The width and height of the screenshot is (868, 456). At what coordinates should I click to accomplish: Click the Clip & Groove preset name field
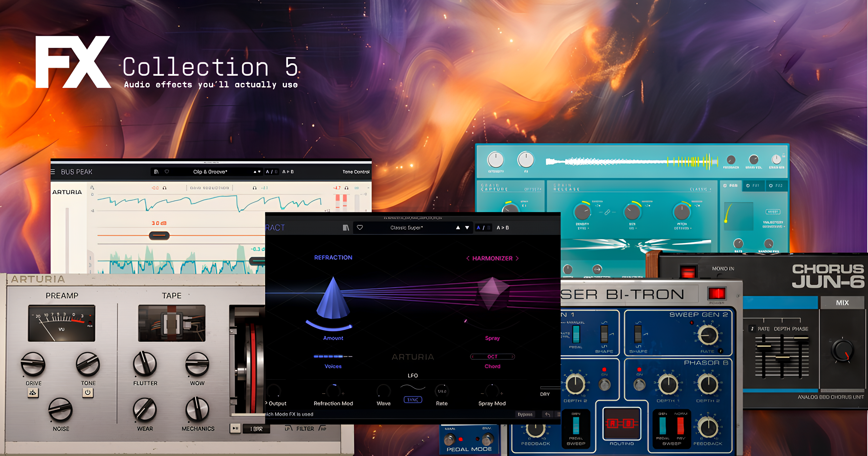click(x=210, y=172)
